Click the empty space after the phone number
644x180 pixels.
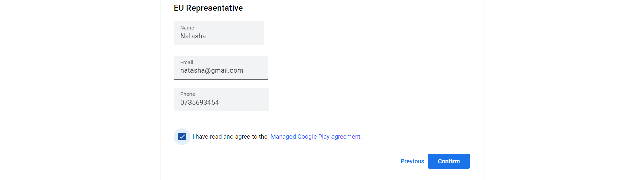pos(247,103)
